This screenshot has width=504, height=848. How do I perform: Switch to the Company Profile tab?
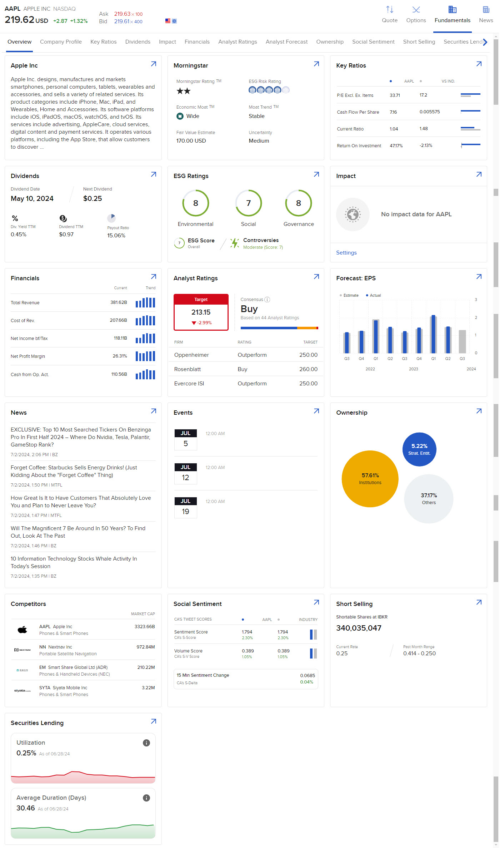coord(61,42)
